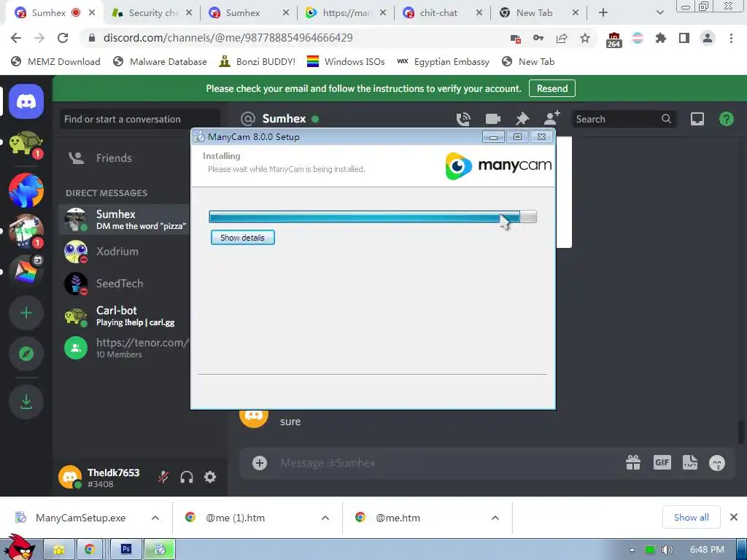Open pinned messages pin icon
This screenshot has width=747, height=560.
(x=522, y=119)
